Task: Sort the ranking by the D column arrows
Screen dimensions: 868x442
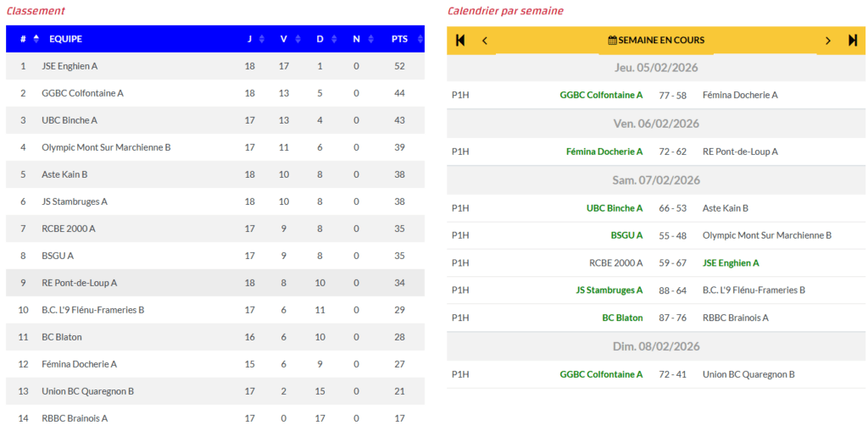Action: click(x=333, y=39)
